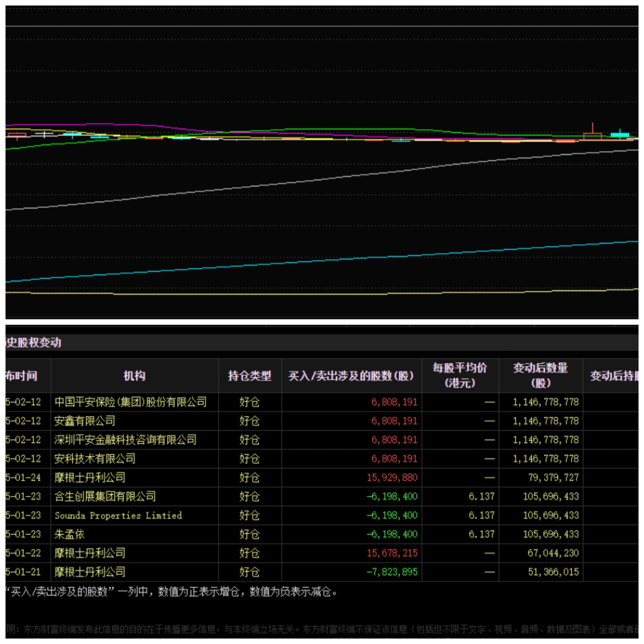Screen dimensions: 644x644
Task: Click 变动后数量(股) column header
Action: point(540,375)
